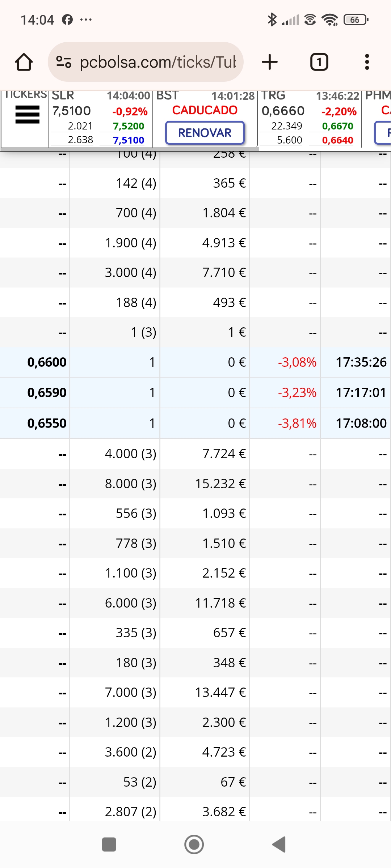Viewport: 391px width, 868px height.
Task: Select the 0,6600 trade row
Action: pos(195,362)
